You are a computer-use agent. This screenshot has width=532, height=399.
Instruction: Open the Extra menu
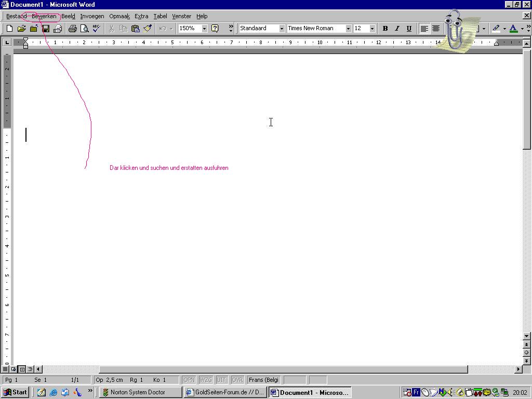point(141,16)
